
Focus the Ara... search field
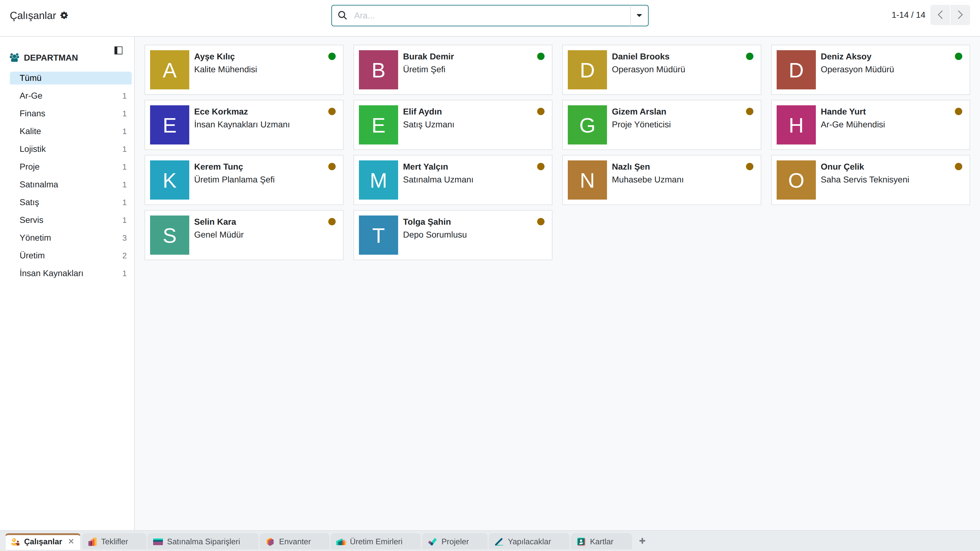pyautogui.click(x=491, y=15)
